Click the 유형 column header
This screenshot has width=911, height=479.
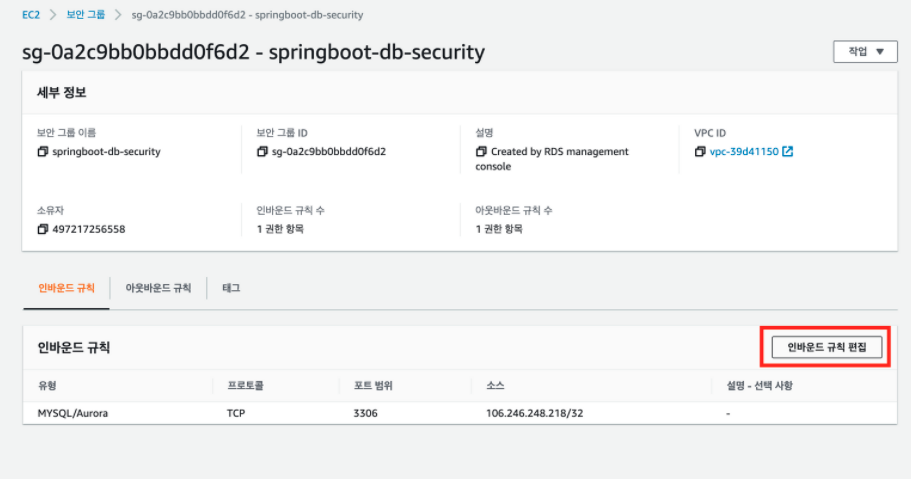pos(48,385)
